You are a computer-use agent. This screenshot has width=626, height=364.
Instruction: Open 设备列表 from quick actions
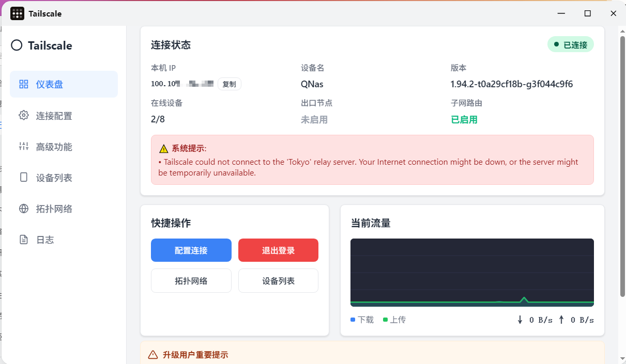click(x=278, y=281)
